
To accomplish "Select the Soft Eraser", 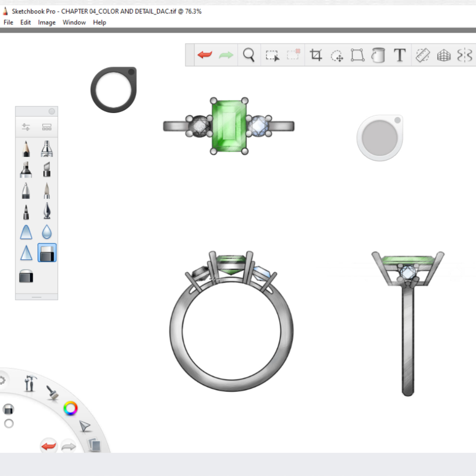I will 26,276.
